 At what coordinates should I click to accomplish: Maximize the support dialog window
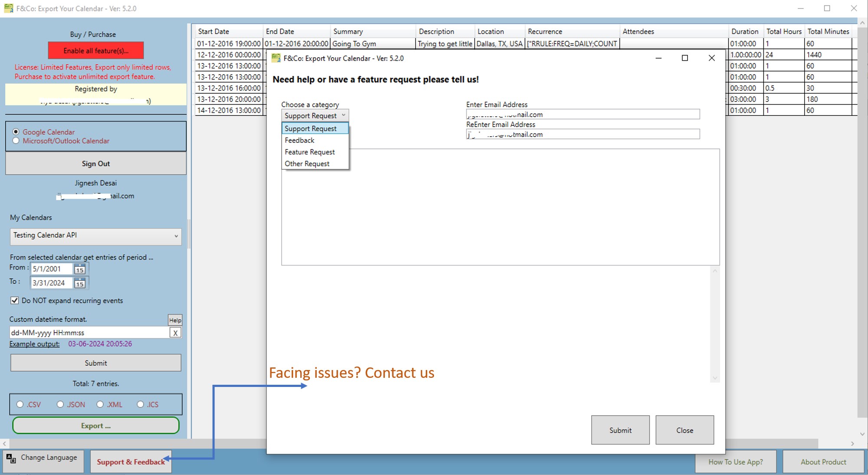pyautogui.click(x=685, y=58)
